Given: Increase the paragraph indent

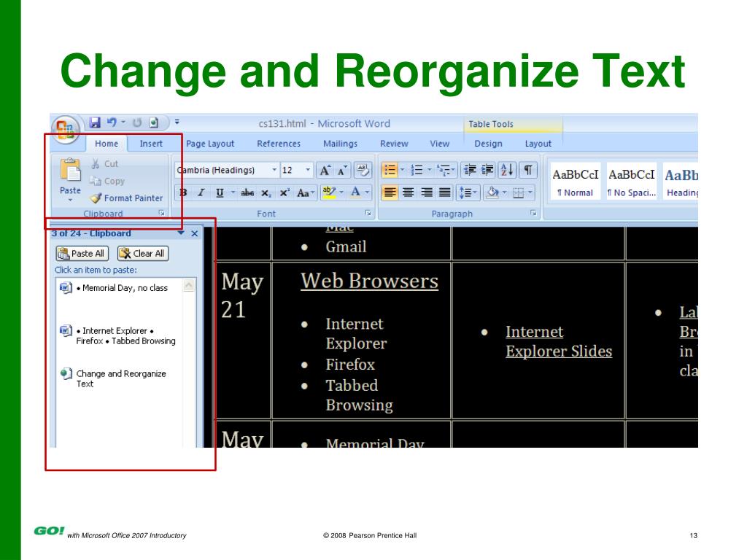Looking at the screenshot, I should pos(487,170).
